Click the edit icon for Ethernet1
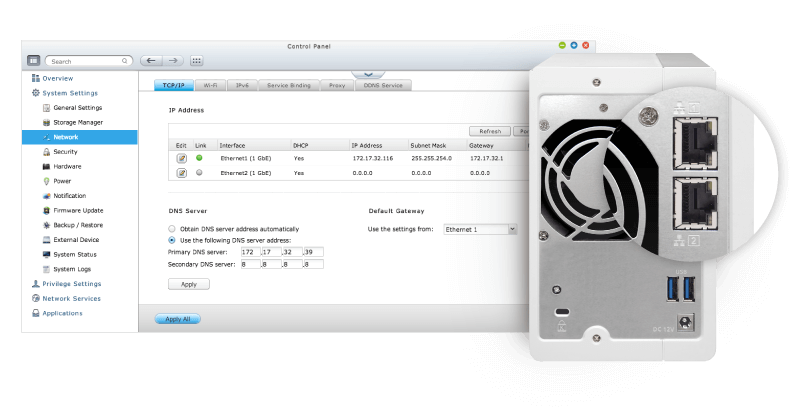Image resolution: width=800 pixels, height=419 pixels. tap(182, 158)
